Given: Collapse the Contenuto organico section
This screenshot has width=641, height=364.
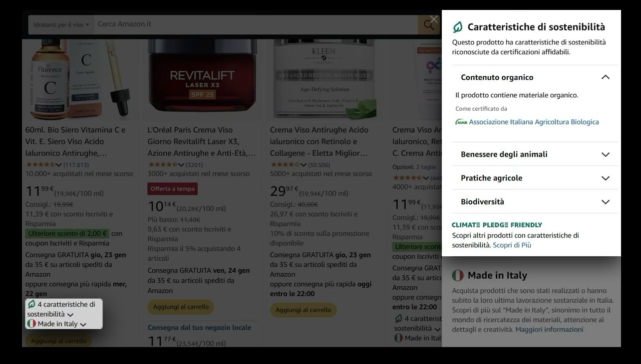Looking at the screenshot, I should (x=605, y=77).
